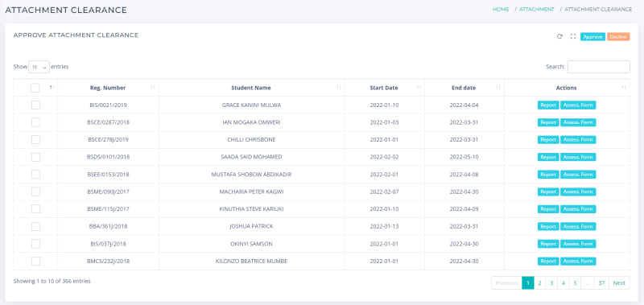
Task: Open Assess. Form for Grace Kanini Mulwa
Action: [x=578, y=105]
